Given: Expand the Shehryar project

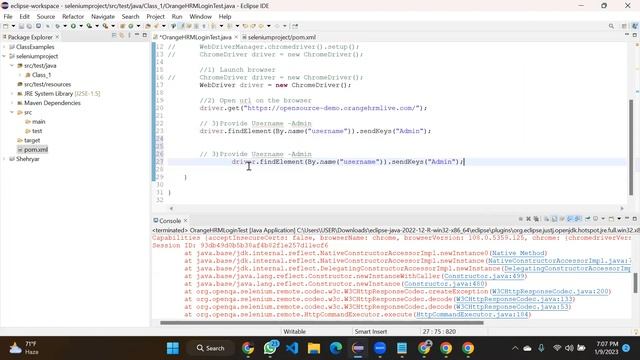Looking at the screenshot, I should tap(4, 159).
